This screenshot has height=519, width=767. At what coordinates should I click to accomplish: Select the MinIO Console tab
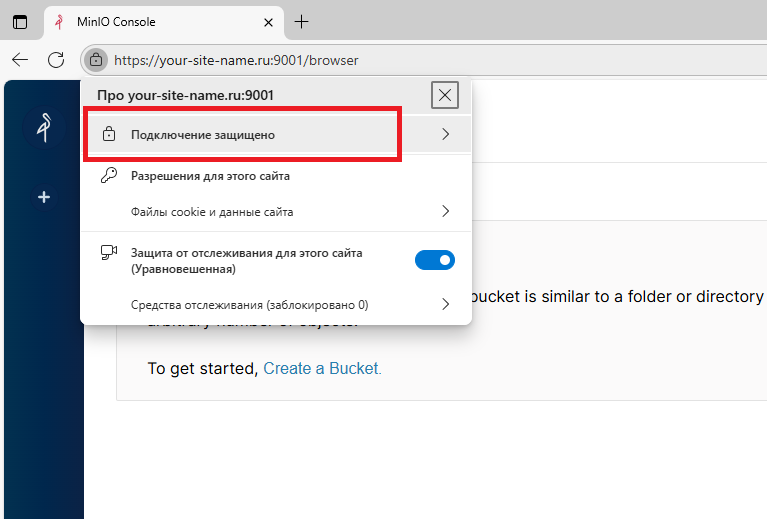[x=164, y=22]
